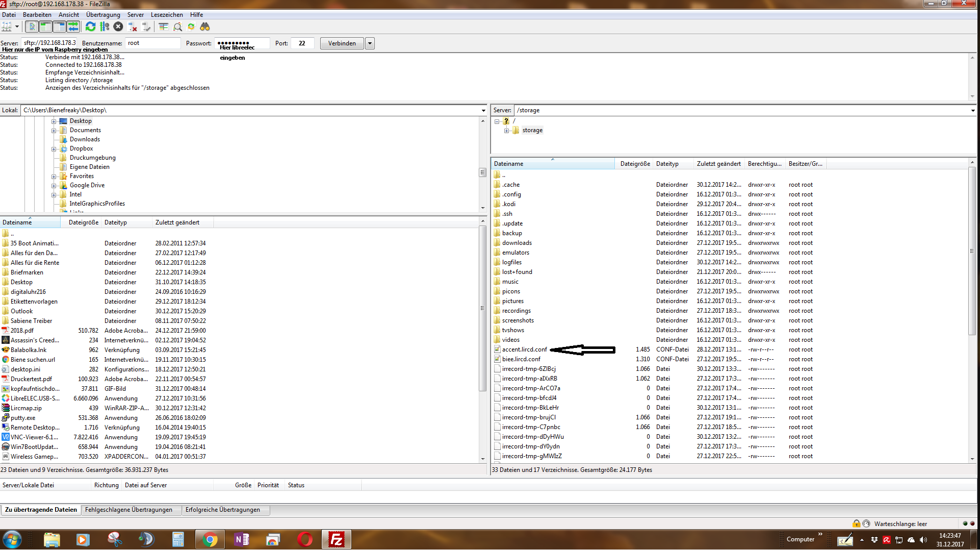Select Lircmap.zip in the local list
This screenshot has height=550, width=980.
tap(26, 408)
